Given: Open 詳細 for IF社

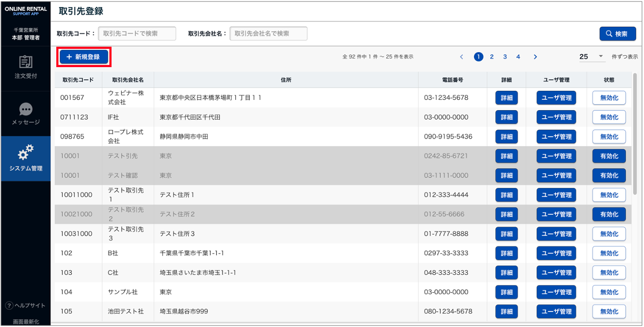Looking at the screenshot, I should (x=506, y=117).
